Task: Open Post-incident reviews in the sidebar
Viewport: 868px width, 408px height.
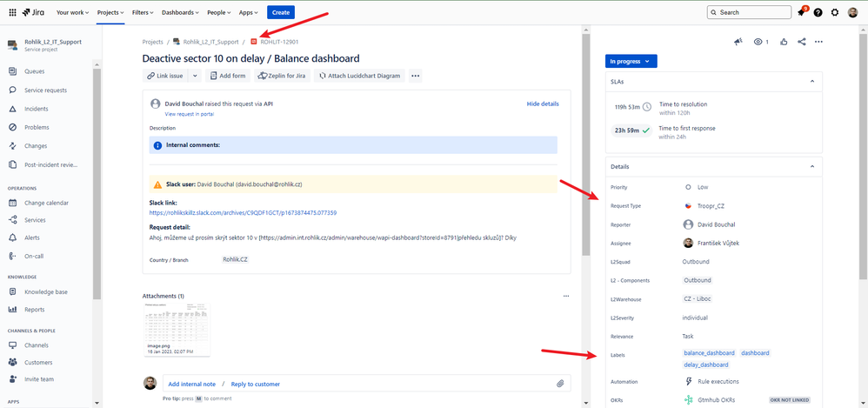Action: pos(50,164)
